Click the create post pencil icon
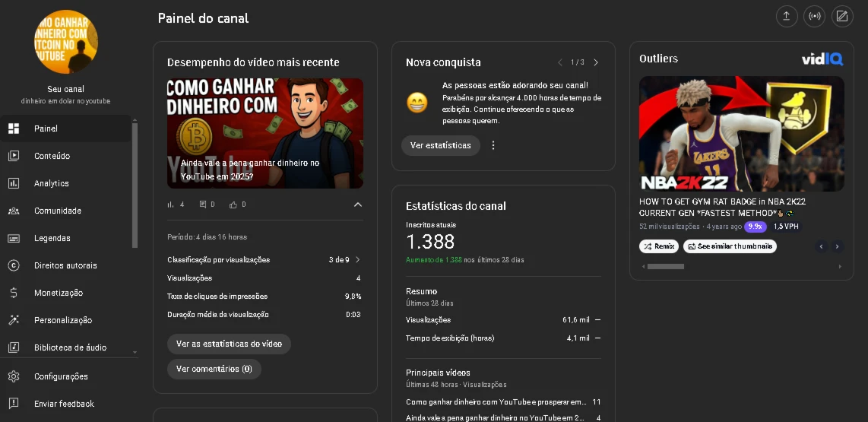Image resolution: width=868 pixels, height=422 pixels. (842, 16)
